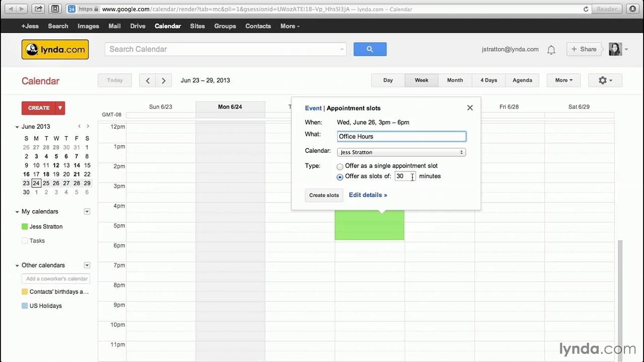
Task: Click the Add a coworker's calendar field
Action: pos(56,279)
